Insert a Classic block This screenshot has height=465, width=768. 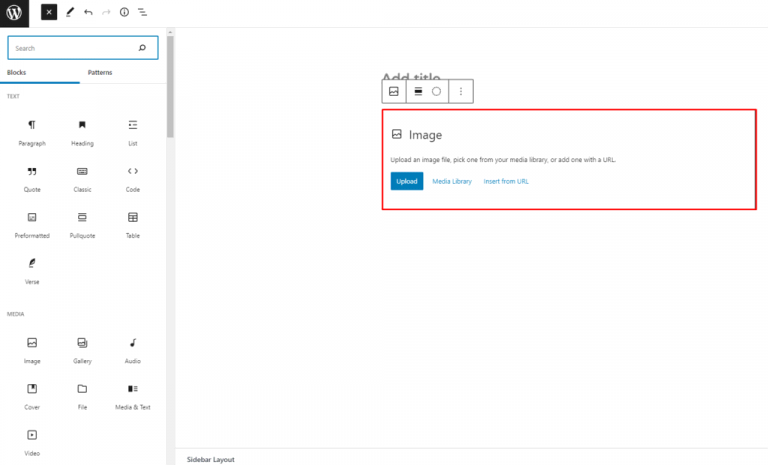(82, 179)
